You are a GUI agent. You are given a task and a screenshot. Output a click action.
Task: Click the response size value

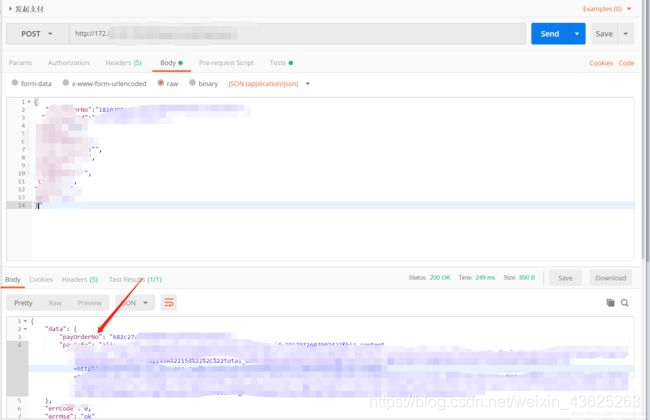click(x=527, y=277)
